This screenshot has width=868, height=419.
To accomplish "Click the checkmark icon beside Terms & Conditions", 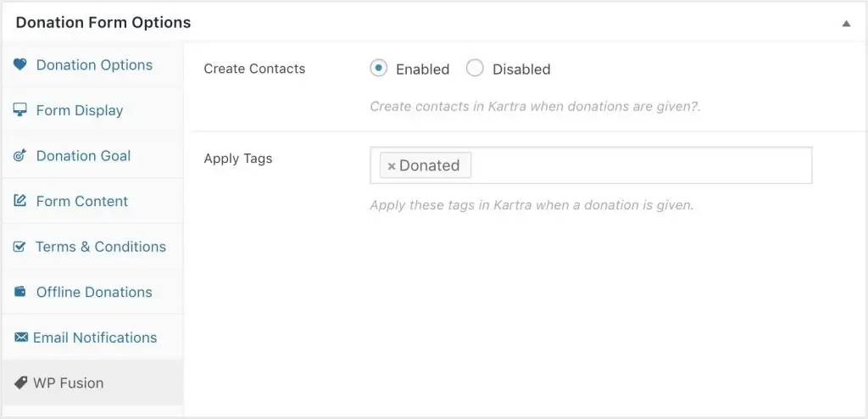I will click(20, 247).
